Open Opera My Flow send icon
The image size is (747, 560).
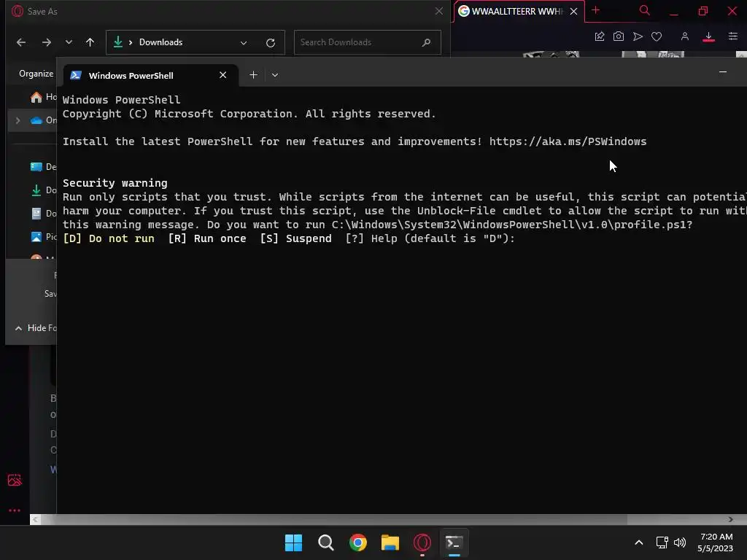pos(638,36)
